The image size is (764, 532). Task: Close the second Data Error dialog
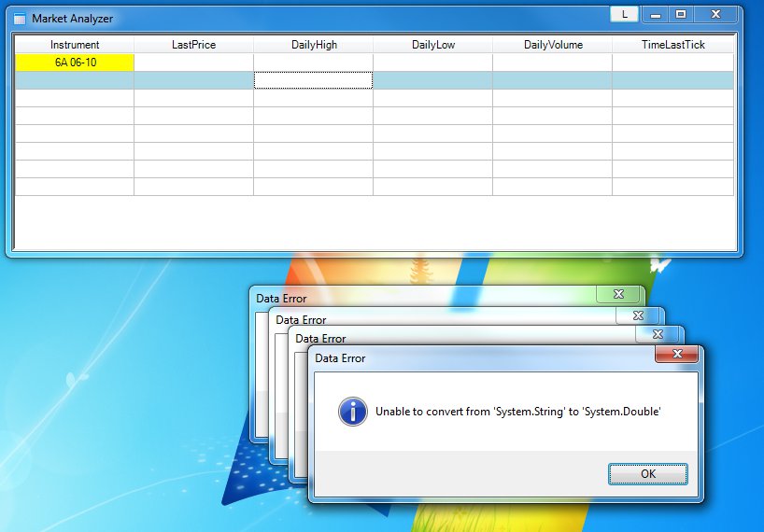click(x=638, y=315)
